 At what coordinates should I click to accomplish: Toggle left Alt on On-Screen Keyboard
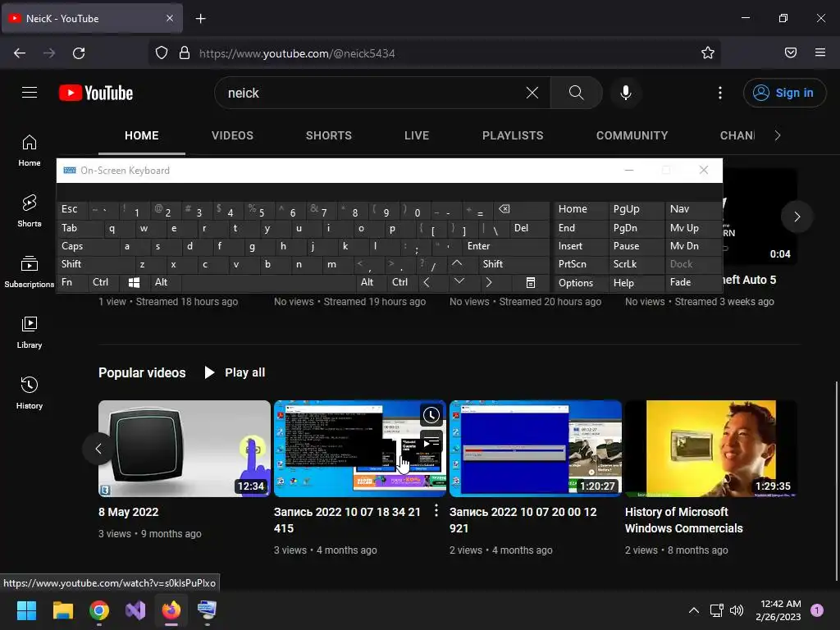(x=165, y=282)
